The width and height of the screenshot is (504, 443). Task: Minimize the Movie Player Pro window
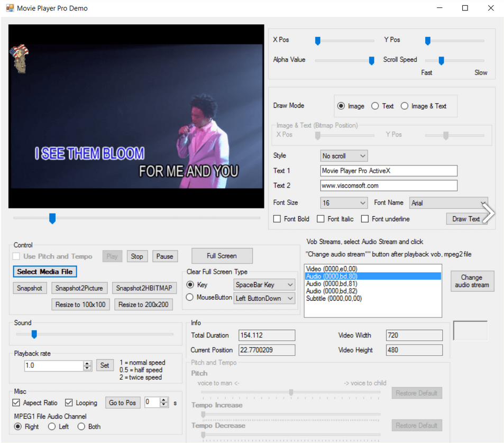(439, 8)
